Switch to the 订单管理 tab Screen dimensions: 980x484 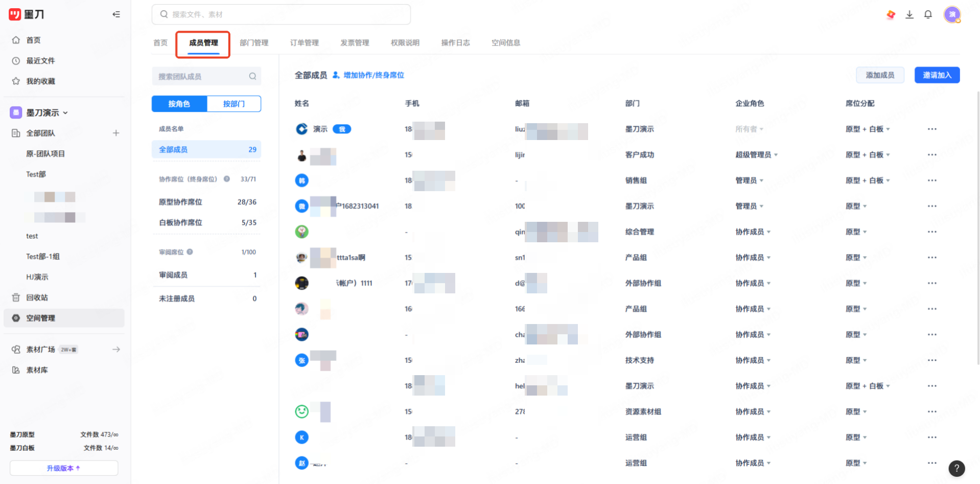305,43
